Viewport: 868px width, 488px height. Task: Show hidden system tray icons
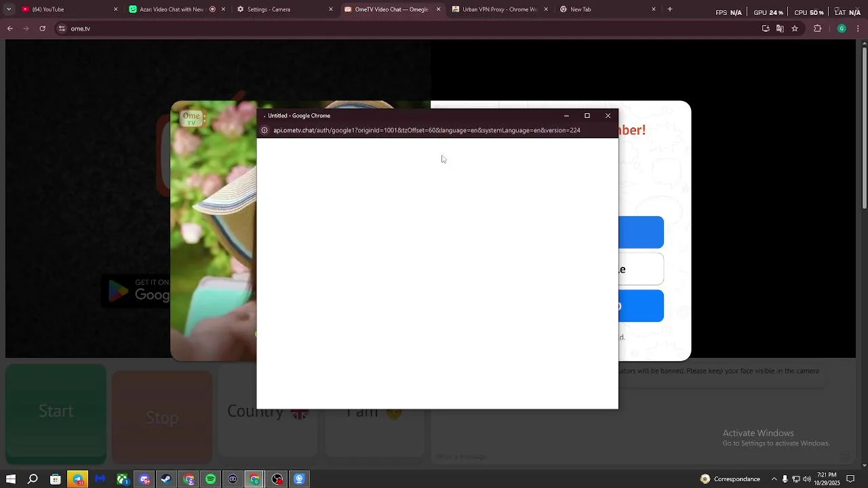(774, 479)
